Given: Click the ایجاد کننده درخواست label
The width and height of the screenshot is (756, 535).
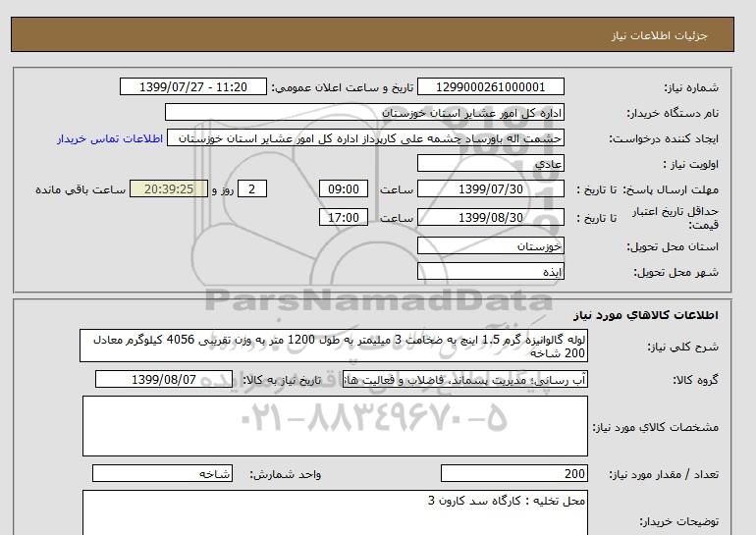Looking at the screenshot, I should pos(664,138).
